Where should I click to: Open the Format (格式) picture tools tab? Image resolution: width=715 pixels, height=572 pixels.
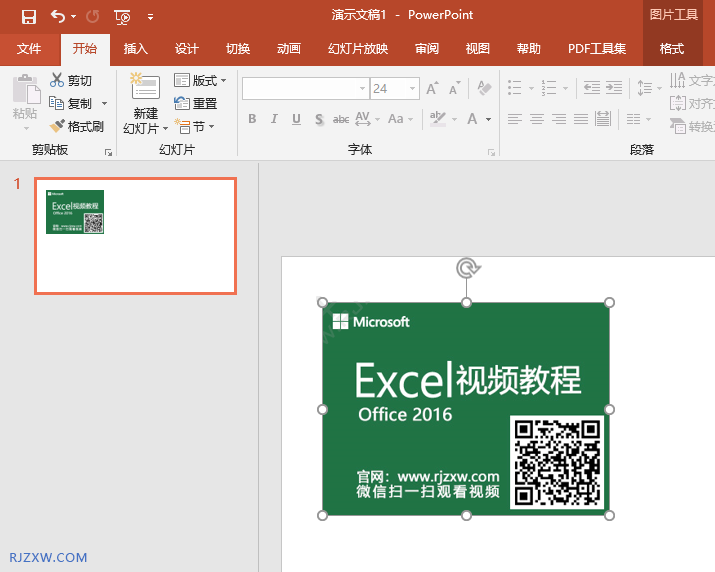click(x=672, y=49)
